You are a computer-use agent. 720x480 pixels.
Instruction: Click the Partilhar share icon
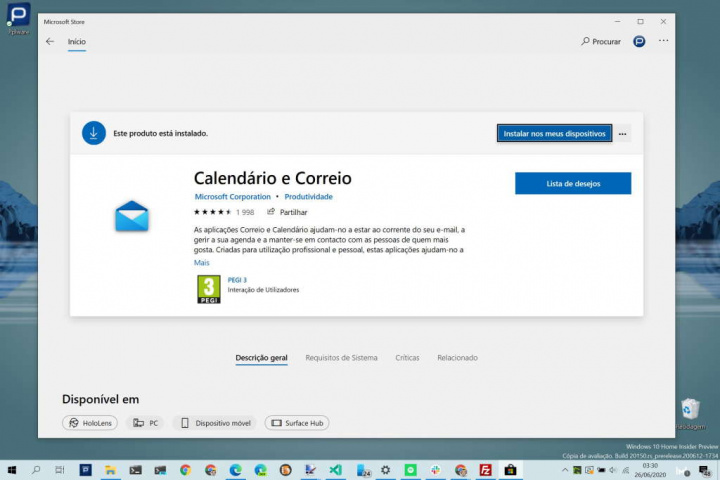tap(271, 212)
